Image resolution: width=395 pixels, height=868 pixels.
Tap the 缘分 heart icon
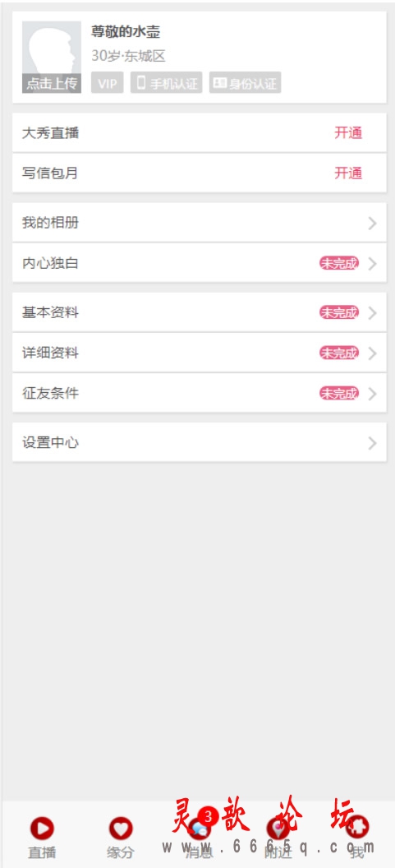click(121, 829)
